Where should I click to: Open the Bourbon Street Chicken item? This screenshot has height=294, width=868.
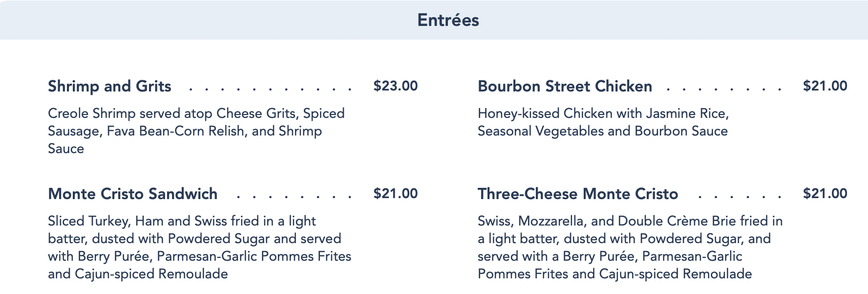[565, 86]
